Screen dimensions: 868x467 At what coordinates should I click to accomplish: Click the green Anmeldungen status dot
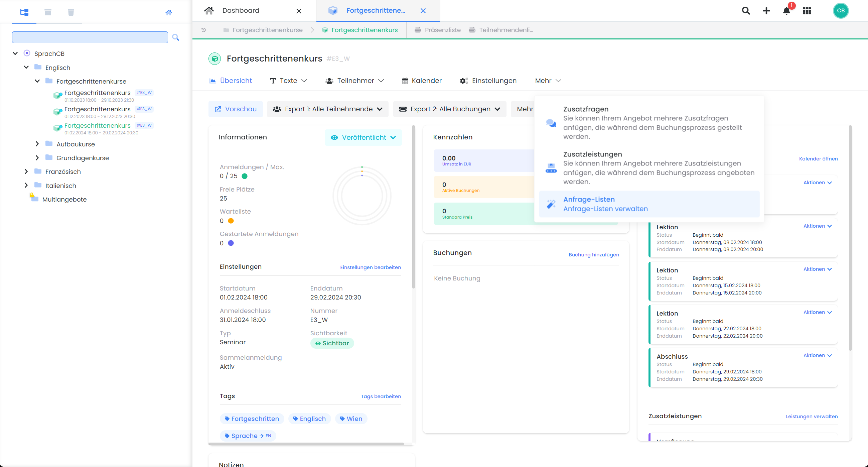point(245,176)
